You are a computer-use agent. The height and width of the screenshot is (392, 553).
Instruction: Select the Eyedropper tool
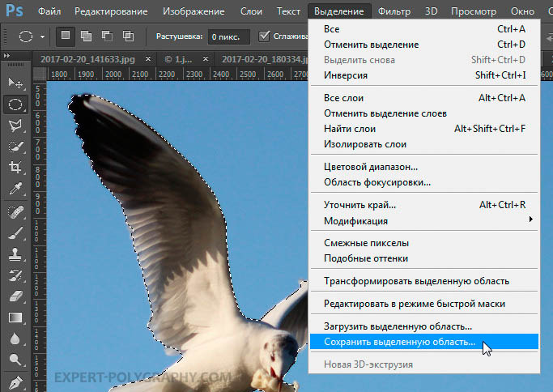[15, 189]
